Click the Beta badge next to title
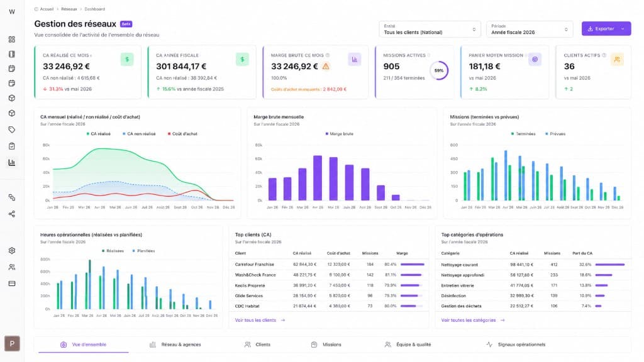 tap(126, 25)
